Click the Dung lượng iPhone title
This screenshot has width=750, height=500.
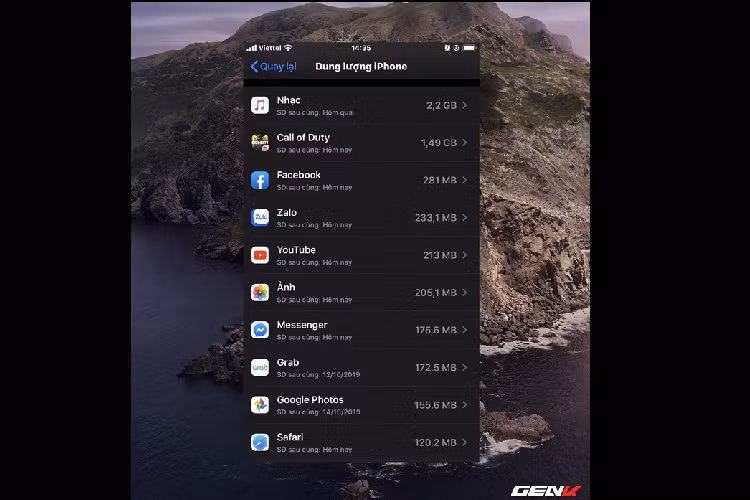(361, 67)
